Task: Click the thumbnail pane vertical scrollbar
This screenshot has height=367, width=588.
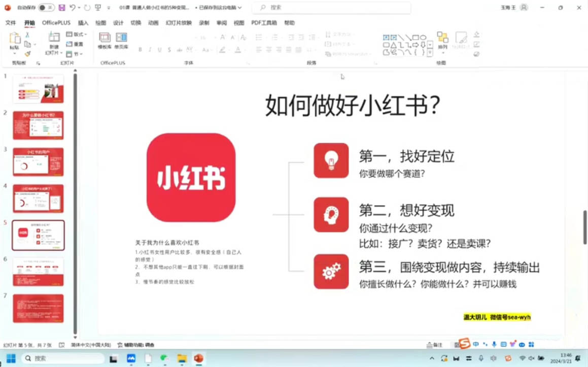Action: point(75,203)
